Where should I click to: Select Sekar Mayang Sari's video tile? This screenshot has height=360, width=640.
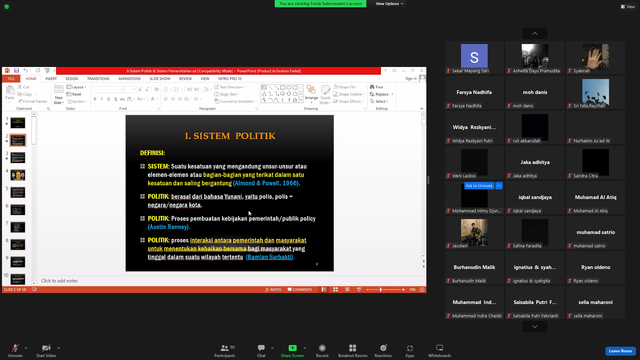point(474,58)
